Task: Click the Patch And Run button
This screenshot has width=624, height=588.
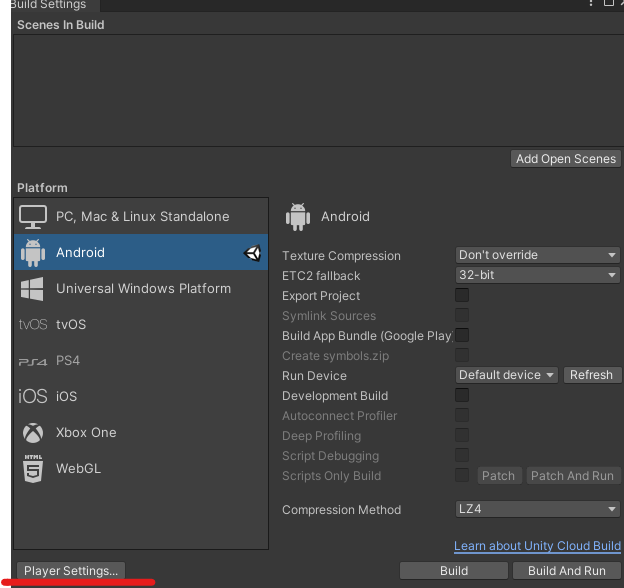Action: [573, 476]
